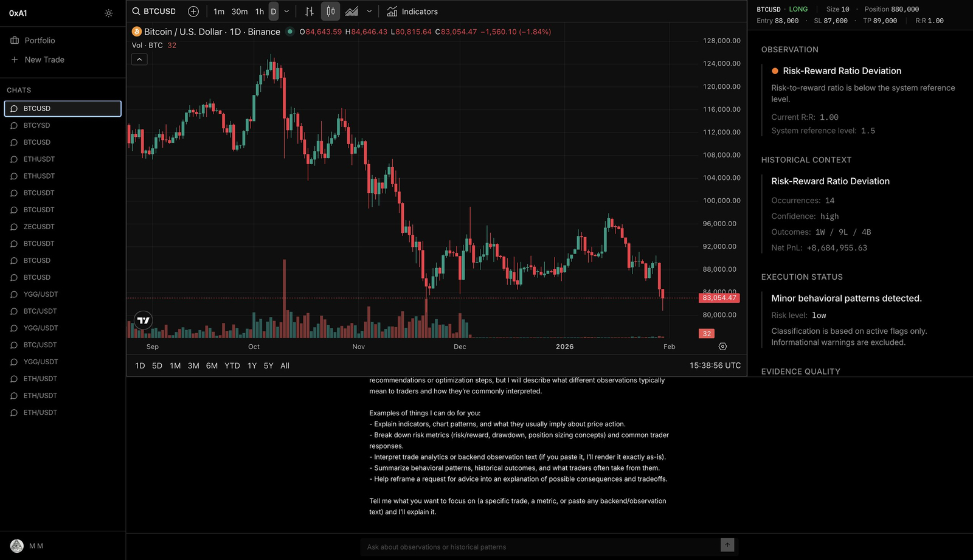Open chart settings gear near time axis
This screenshot has width=973, height=560.
click(722, 347)
